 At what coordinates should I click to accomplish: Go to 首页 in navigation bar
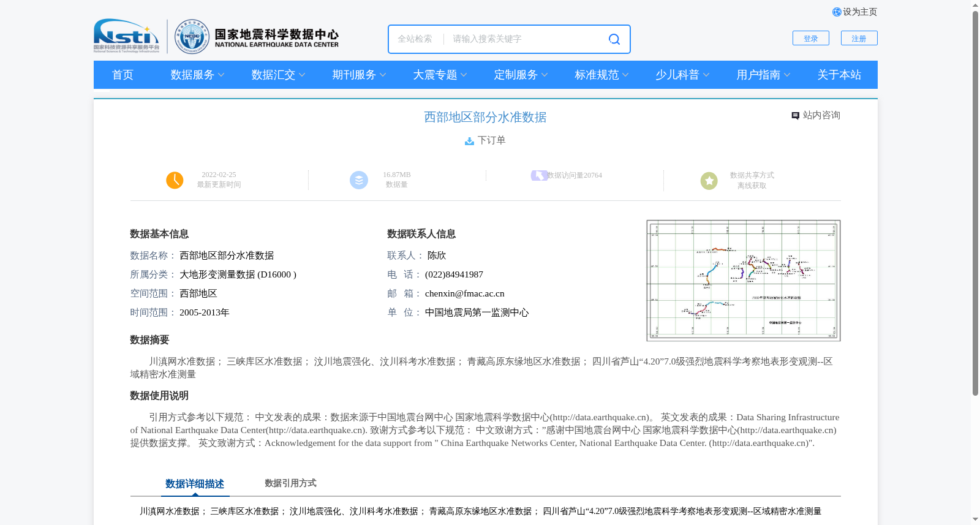click(123, 75)
